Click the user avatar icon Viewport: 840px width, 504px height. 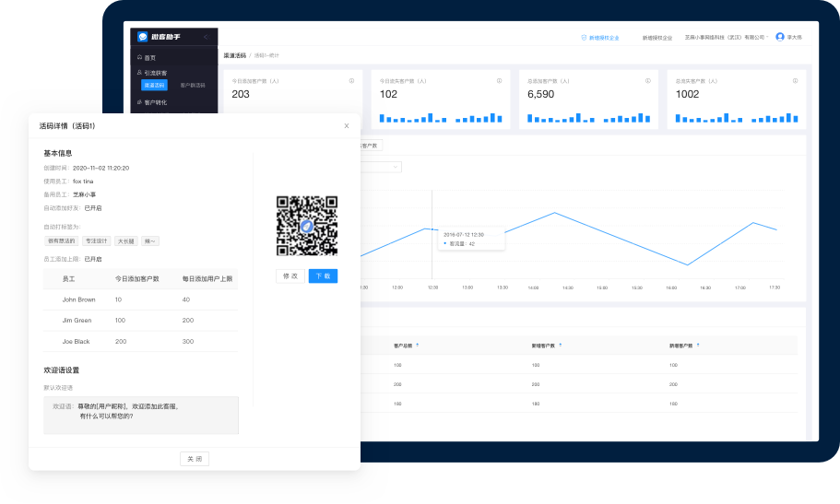click(780, 37)
